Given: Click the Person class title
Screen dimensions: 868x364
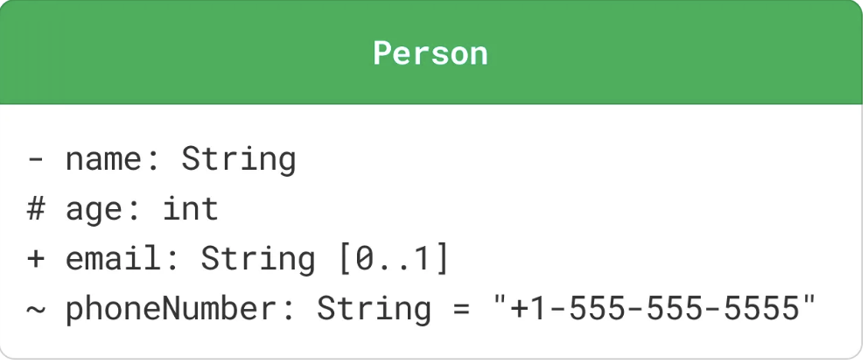Looking at the screenshot, I should pyautogui.click(x=430, y=53).
